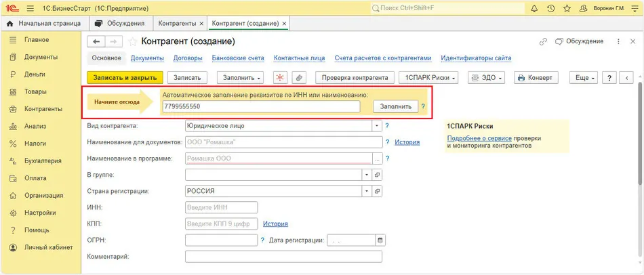The height and width of the screenshot is (275, 644).
Task: Click the auto-fill INN input field
Action: (x=261, y=106)
